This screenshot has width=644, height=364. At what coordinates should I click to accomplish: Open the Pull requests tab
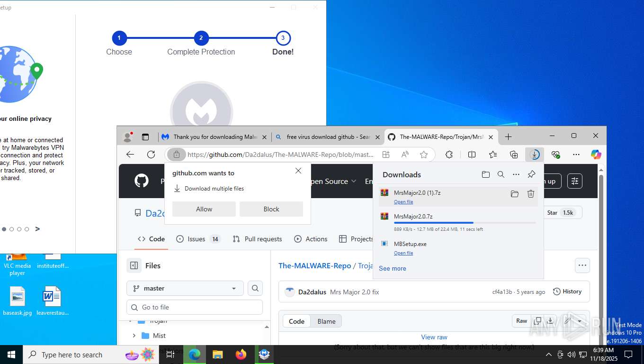tap(257, 239)
